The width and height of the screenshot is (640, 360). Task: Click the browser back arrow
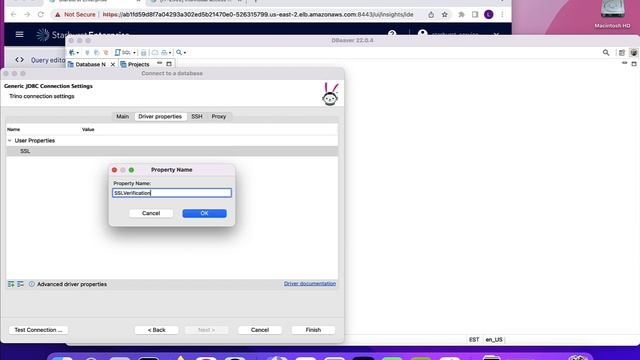[x=13, y=14]
